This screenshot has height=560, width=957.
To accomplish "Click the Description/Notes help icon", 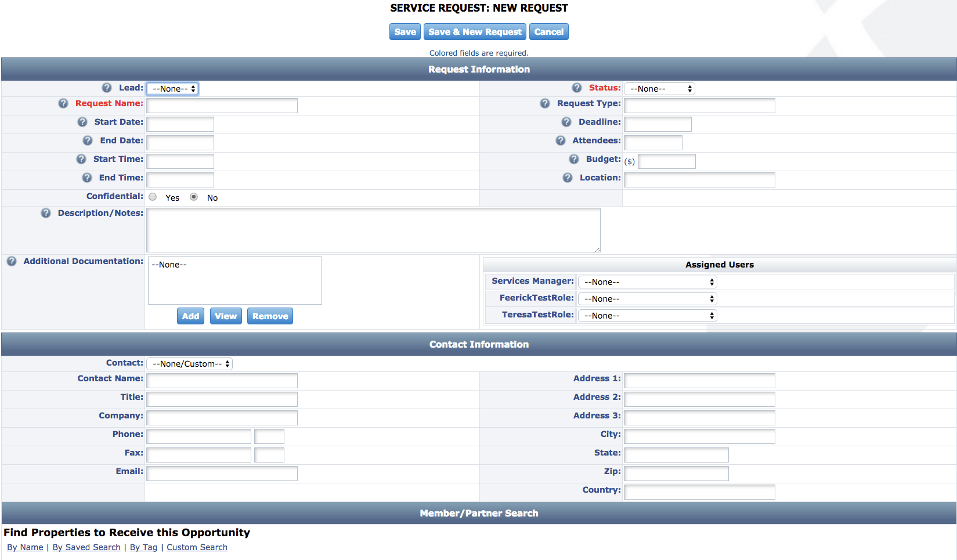I will pos(46,213).
